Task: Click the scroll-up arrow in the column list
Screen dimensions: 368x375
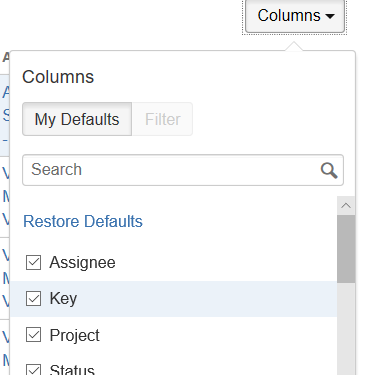Action: (x=346, y=206)
